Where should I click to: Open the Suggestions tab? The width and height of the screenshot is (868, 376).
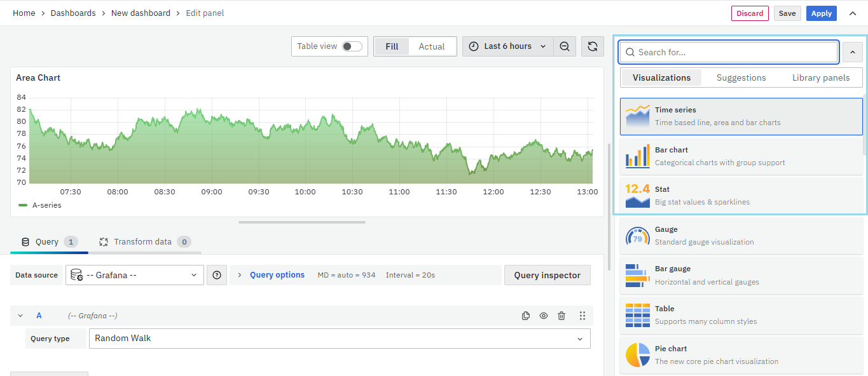click(x=741, y=77)
